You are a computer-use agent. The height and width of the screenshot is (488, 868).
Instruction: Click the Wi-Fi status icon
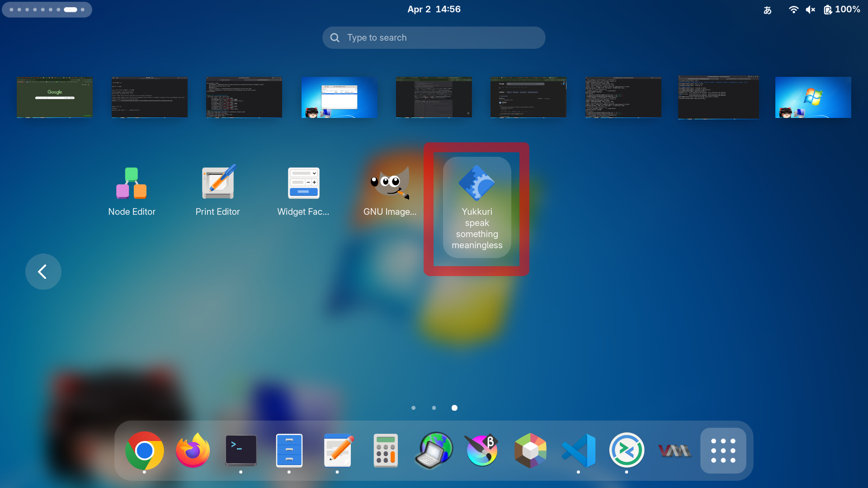[793, 9]
